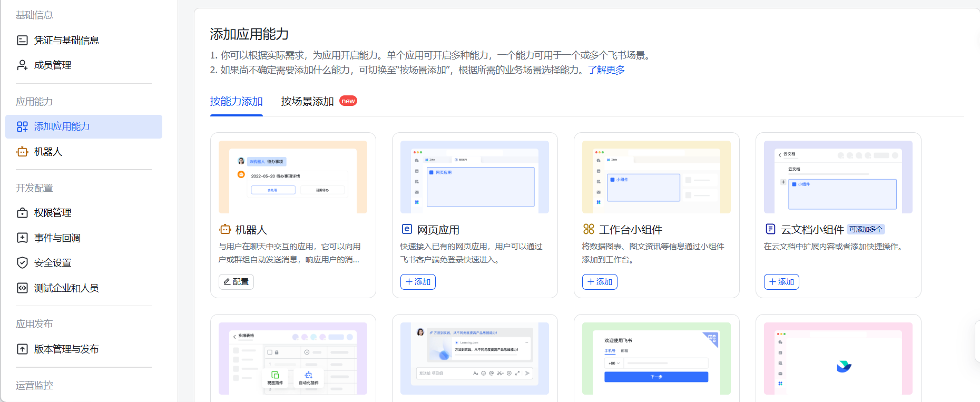980x402 pixels.
Task: Click the 版本管理与发布 upload icon
Action: pyautogui.click(x=22, y=349)
